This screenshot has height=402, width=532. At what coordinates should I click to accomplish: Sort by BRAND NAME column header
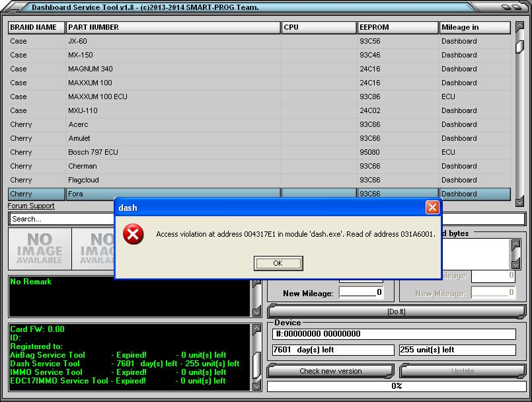tap(36, 28)
